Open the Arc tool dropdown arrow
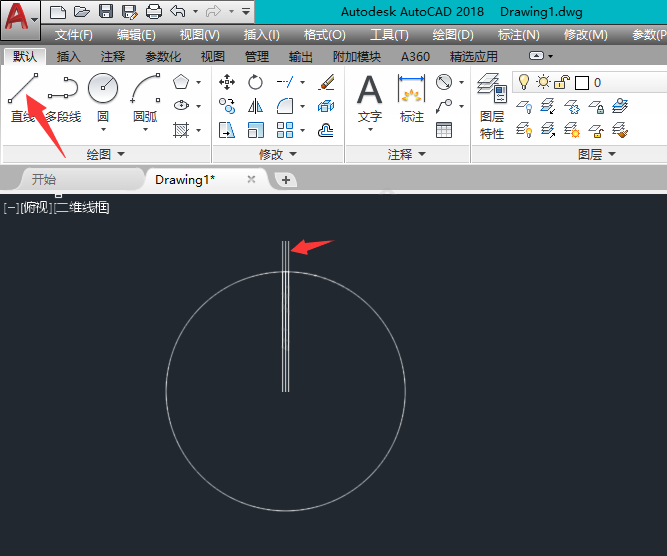Image resolution: width=667 pixels, height=556 pixels. 145,129
